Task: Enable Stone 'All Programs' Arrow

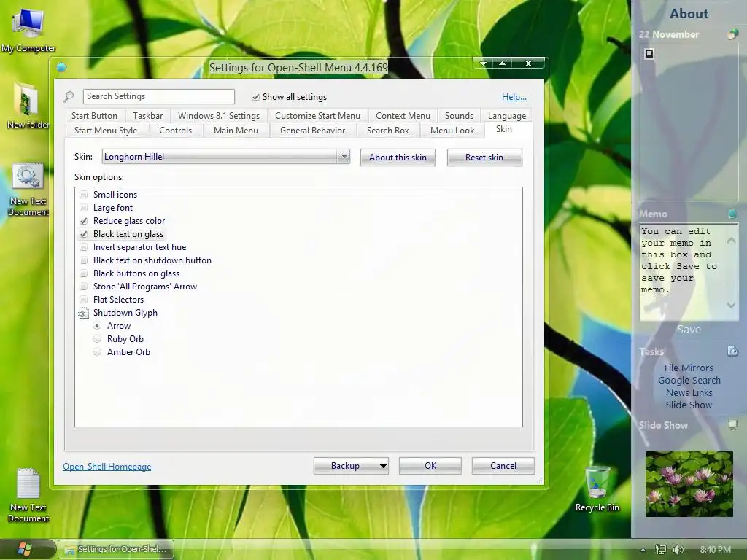Action: [x=84, y=287]
